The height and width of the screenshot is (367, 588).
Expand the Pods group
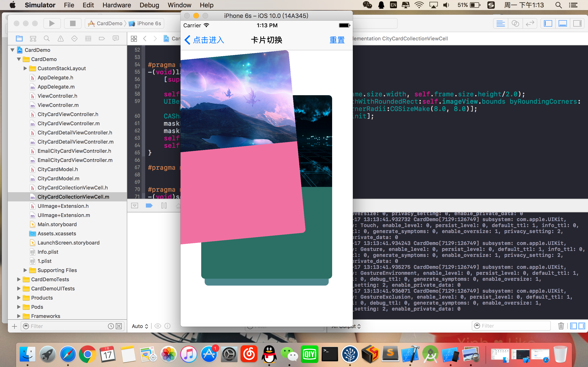(19, 307)
